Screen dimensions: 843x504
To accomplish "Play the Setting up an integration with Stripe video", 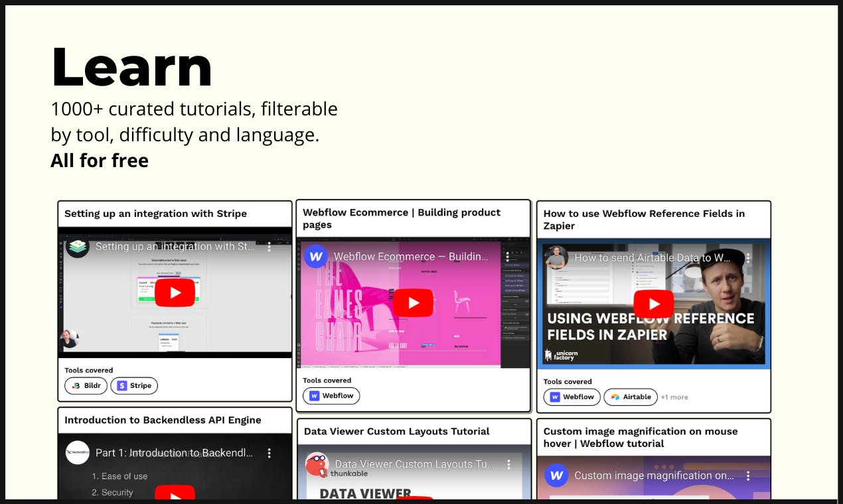I will pos(175,292).
